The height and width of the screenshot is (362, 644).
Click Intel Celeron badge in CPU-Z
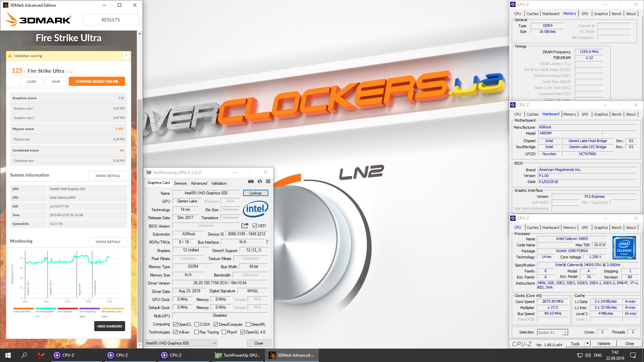point(624,248)
